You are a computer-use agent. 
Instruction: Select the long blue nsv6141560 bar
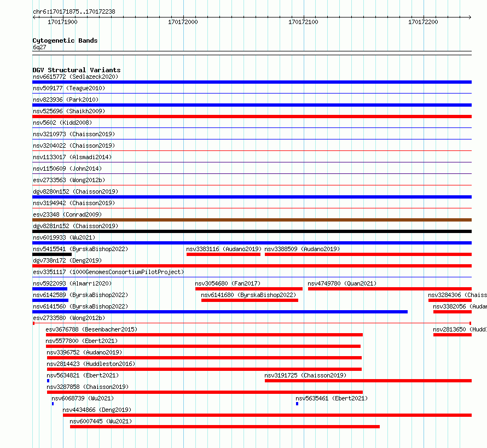click(x=220, y=312)
